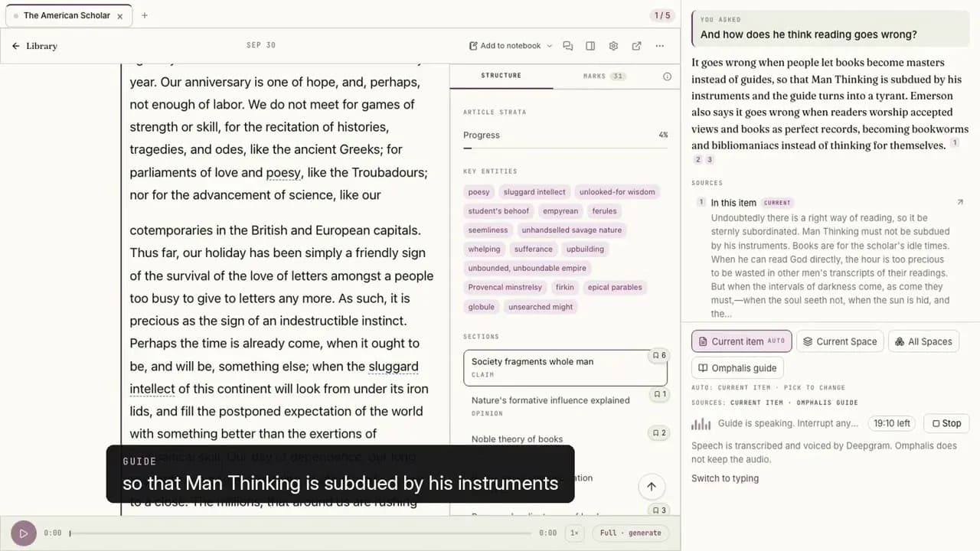
Task: Open reader settings gear icon
Action: [x=613, y=46]
